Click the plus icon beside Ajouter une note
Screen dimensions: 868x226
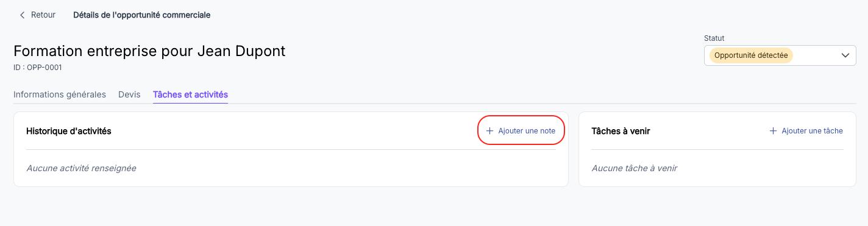[489, 131]
